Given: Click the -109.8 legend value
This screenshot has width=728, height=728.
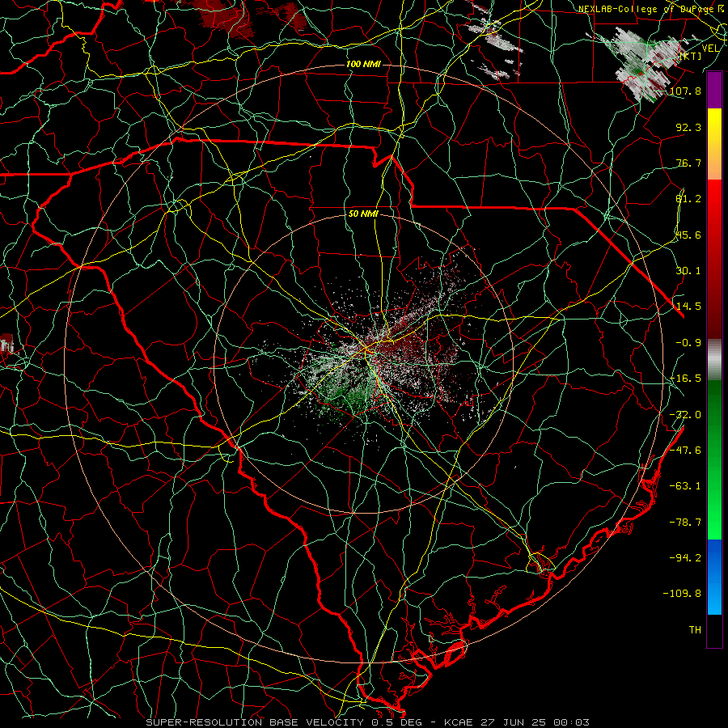Looking at the screenshot, I should tap(683, 594).
